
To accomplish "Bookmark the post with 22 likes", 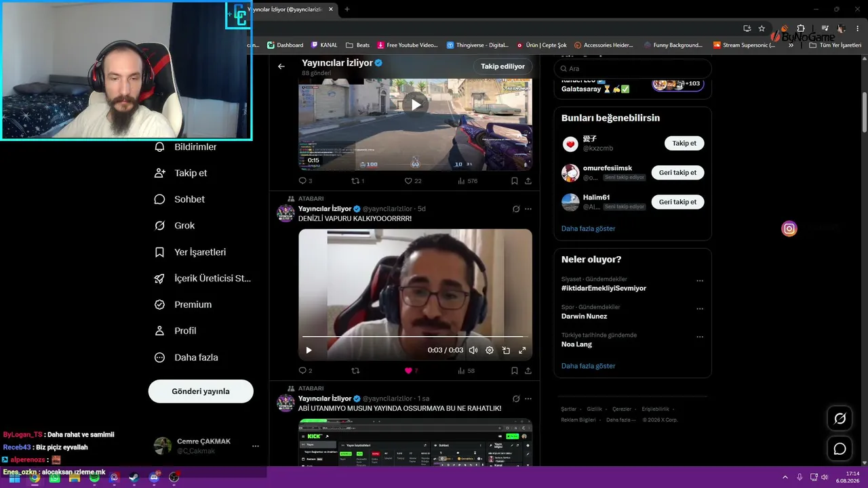I will point(514,181).
